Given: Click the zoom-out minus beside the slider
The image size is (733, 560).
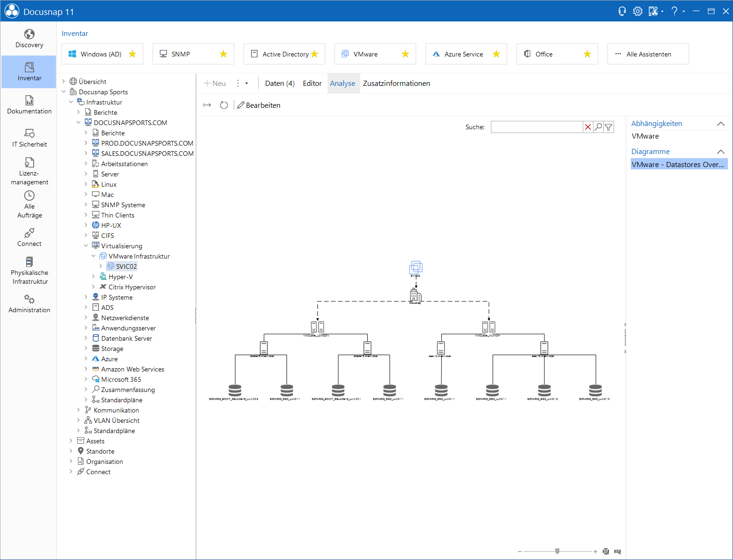Looking at the screenshot, I should (x=519, y=552).
